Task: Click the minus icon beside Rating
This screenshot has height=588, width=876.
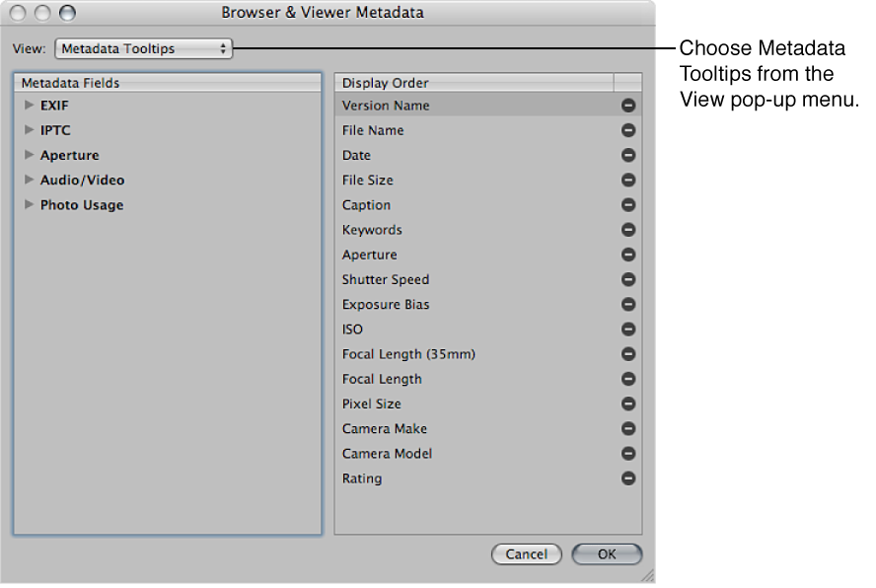Action: [x=628, y=478]
